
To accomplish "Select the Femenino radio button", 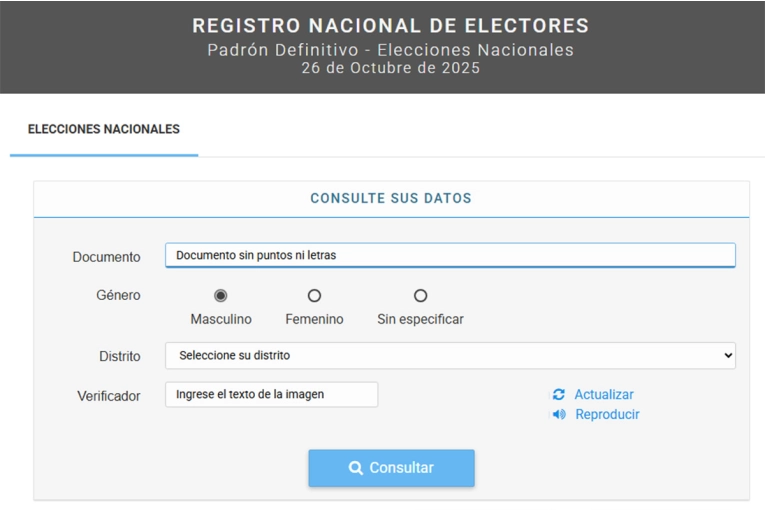I will tap(314, 296).
